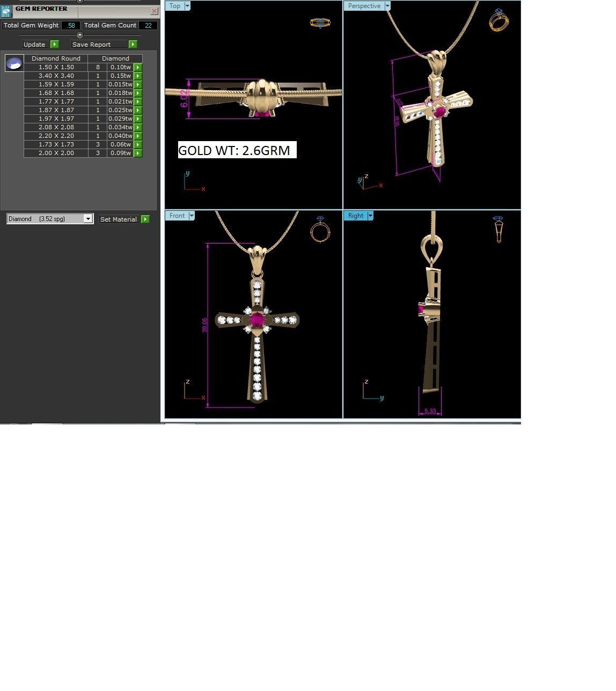Click the ring orientation icon in Top viewport
616x691 pixels.
tap(320, 23)
